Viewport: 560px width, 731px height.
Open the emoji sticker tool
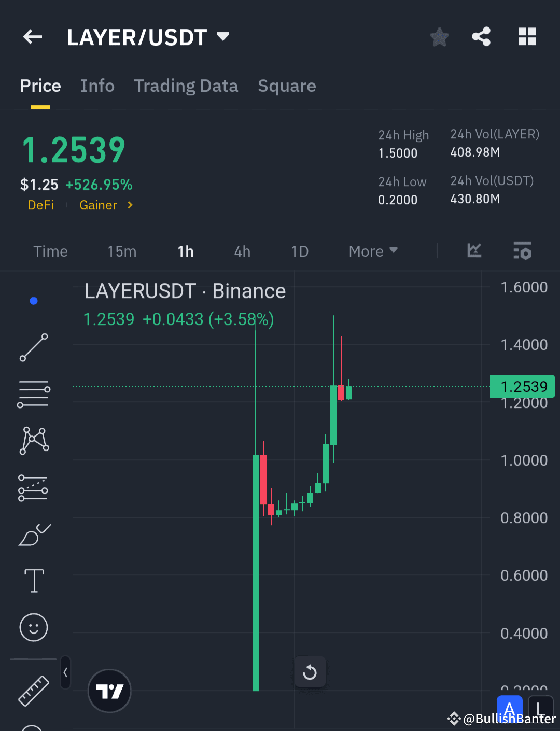tap(33, 627)
